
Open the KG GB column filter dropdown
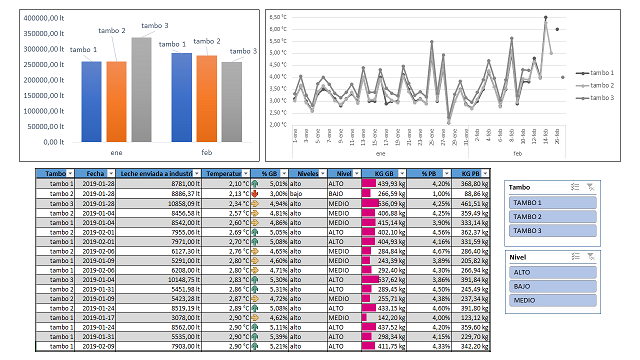coord(402,173)
